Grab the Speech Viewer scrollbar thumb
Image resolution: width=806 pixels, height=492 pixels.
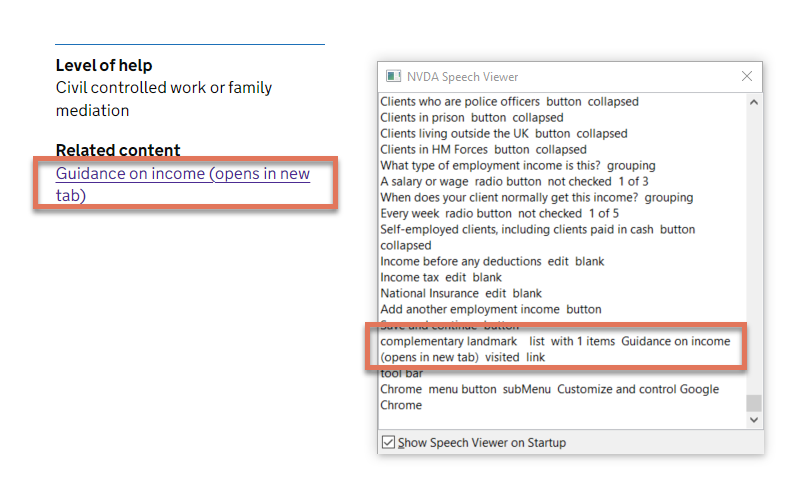754,403
